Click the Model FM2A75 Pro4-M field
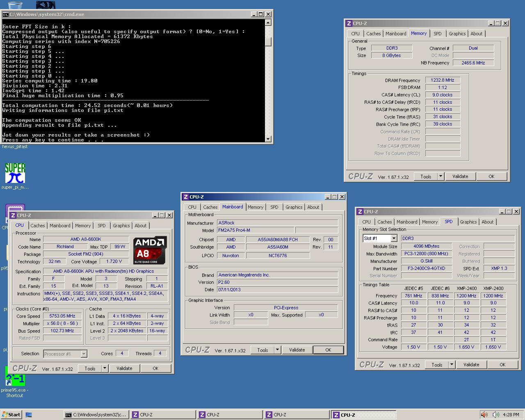 pos(256,231)
